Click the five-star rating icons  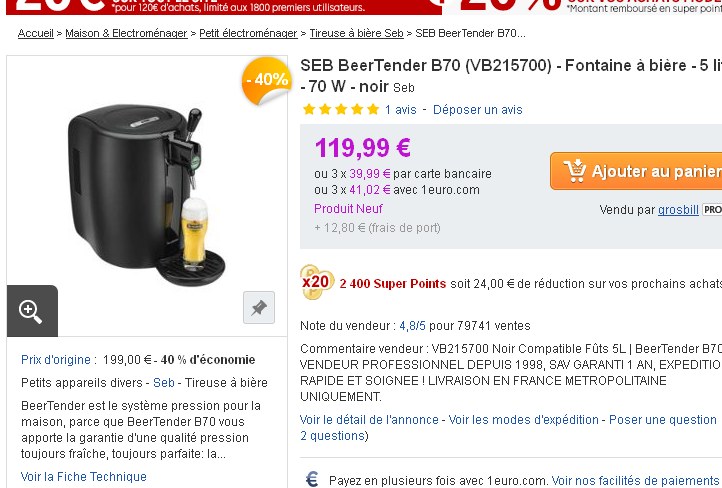[340, 109]
